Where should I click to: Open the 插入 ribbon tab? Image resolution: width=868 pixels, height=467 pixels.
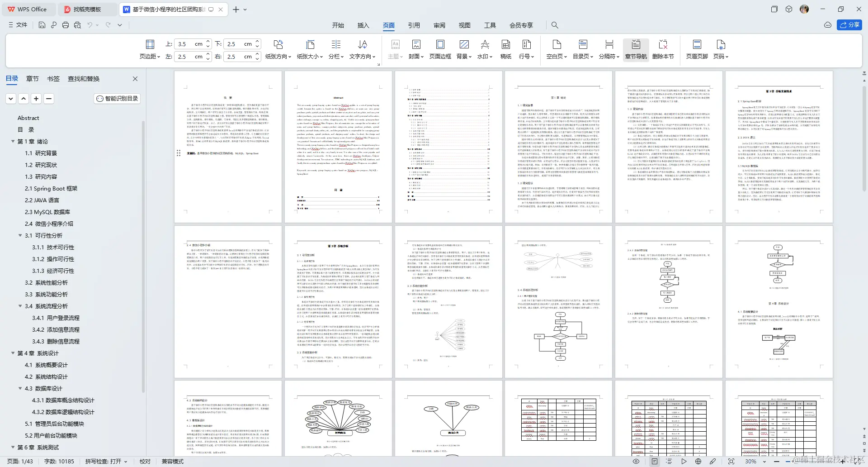(x=363, y=25)
